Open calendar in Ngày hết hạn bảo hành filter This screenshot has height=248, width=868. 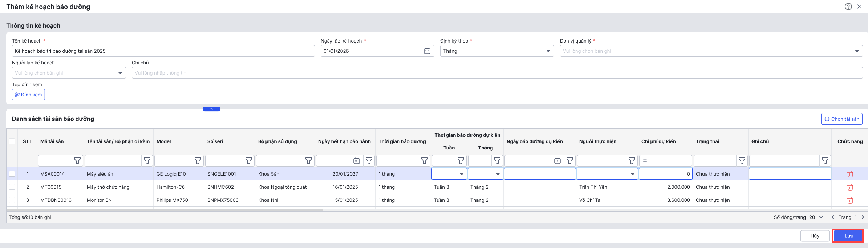357,161
